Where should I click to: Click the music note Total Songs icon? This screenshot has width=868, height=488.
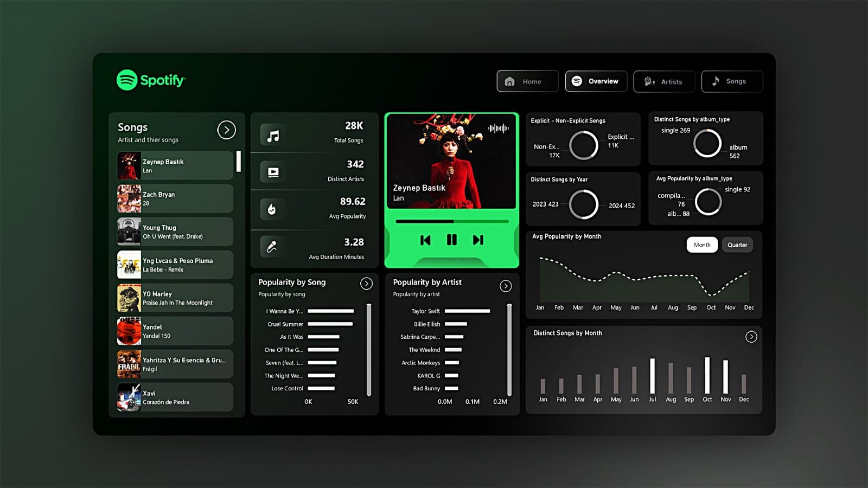tap(273, 136)
